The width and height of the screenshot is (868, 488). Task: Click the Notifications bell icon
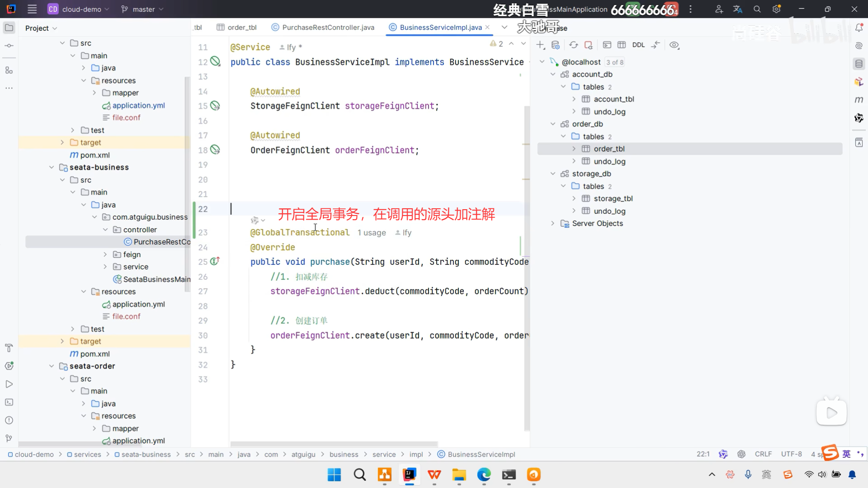point(859,28)
